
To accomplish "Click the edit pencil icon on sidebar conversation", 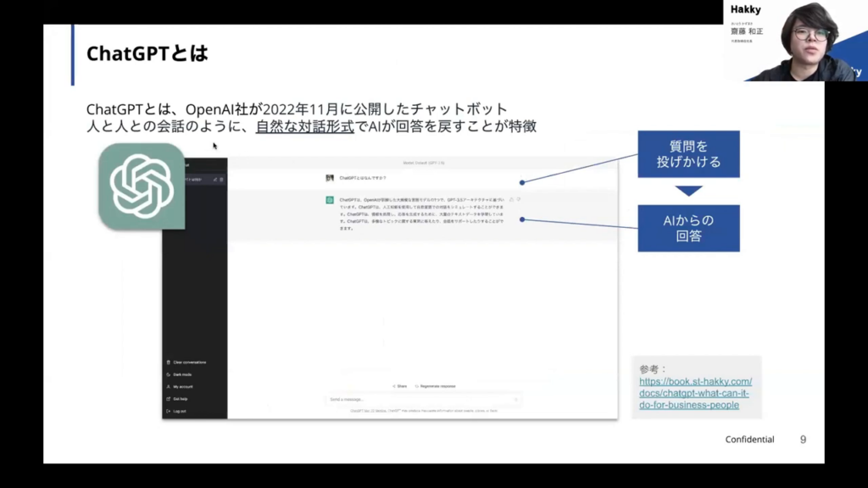I will coord(214,179).
